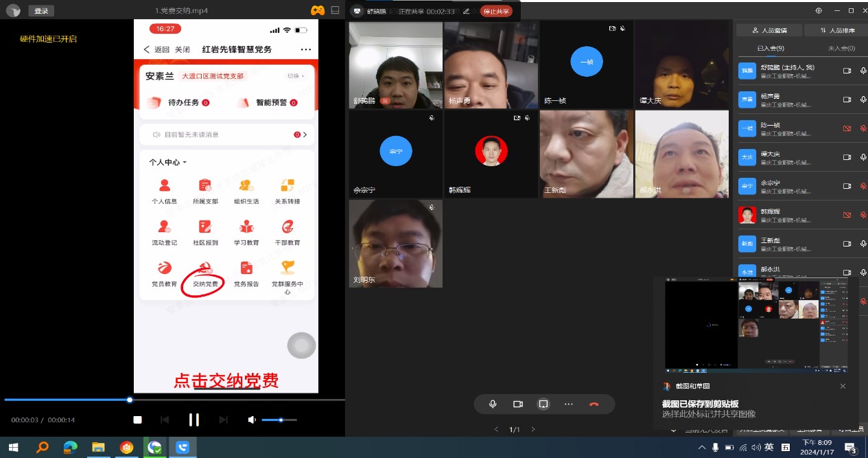Open Microsoft Edge from taskbar
The width and height of the screenshot is (868, 458).
70,447
